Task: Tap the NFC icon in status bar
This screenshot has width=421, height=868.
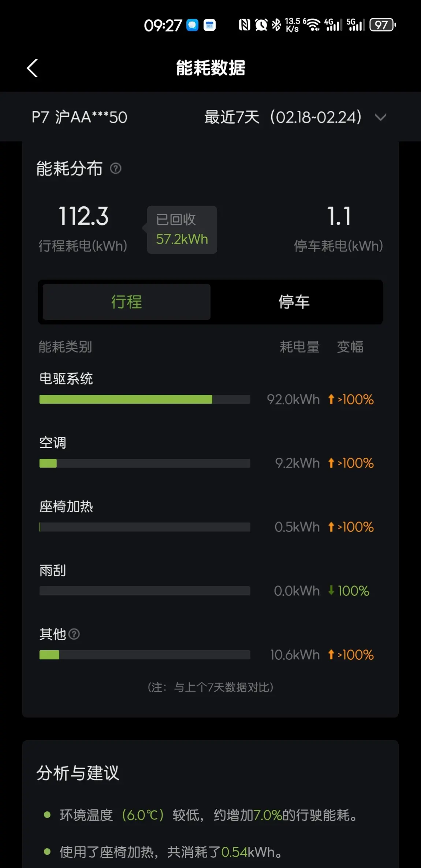Action: point(245,25)
